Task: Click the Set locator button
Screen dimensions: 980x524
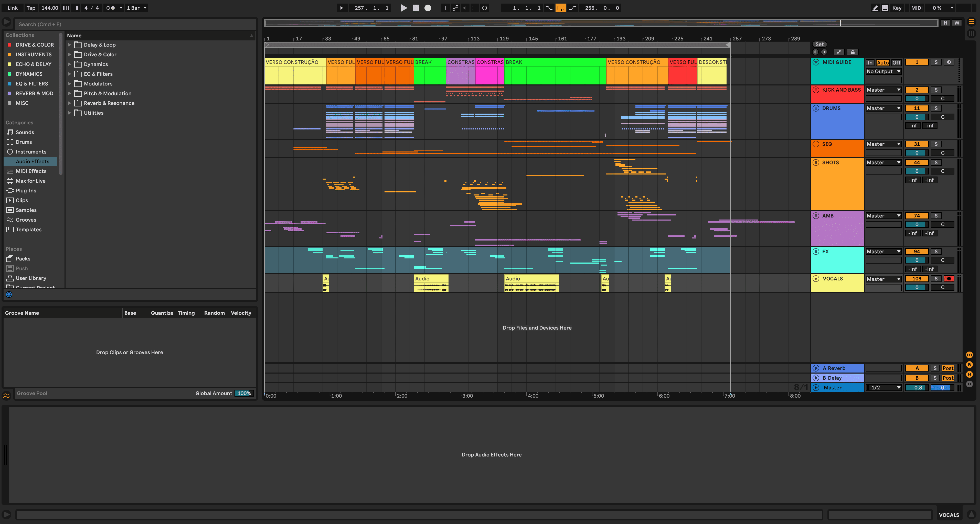Action: point(819,45)
